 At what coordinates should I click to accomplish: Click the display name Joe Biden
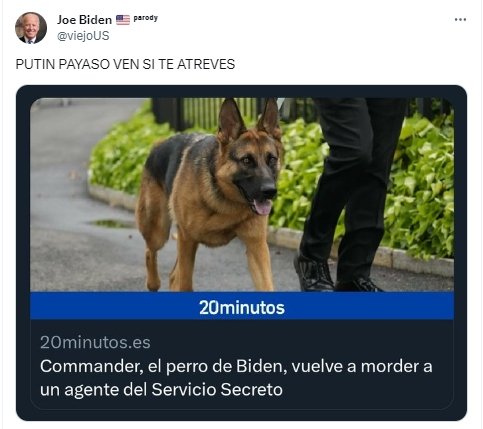point(84,20)
